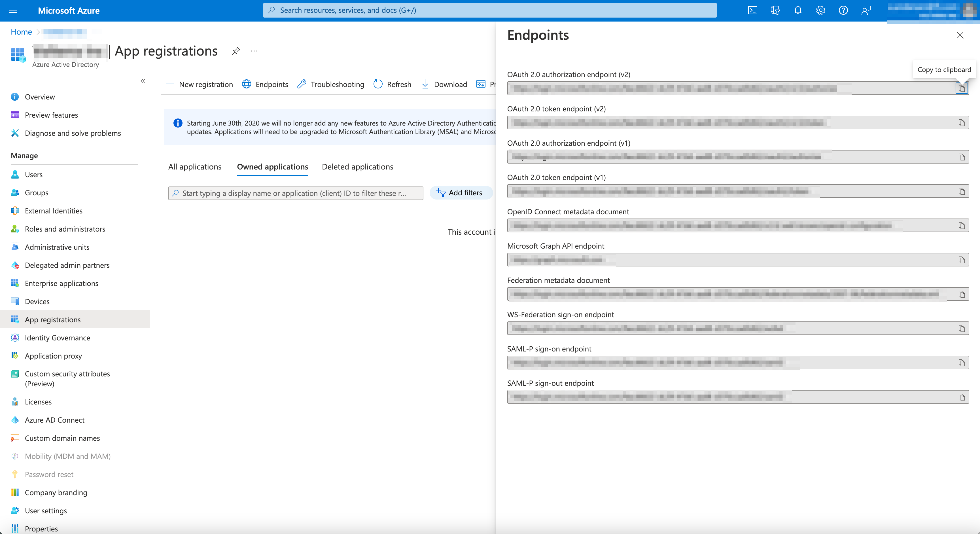Open the more options ellipsis menu
This screenshot has width=980, height=534.
(254, 51)
